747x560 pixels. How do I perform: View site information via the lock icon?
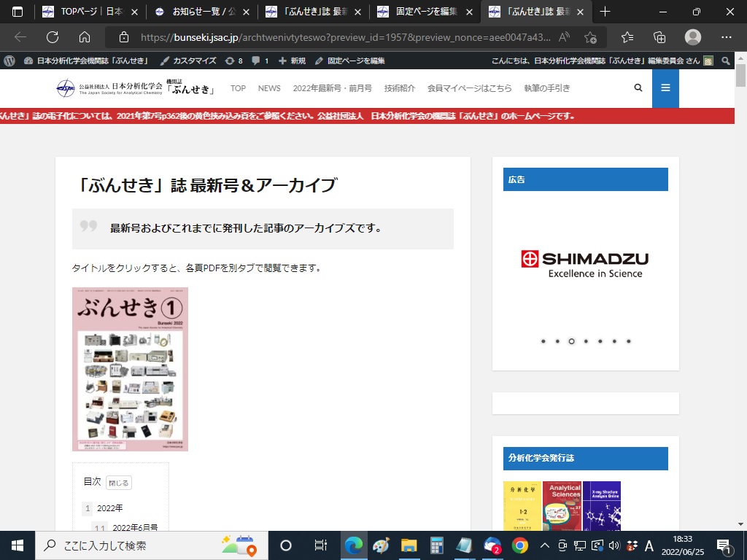(x=124, y=37)
